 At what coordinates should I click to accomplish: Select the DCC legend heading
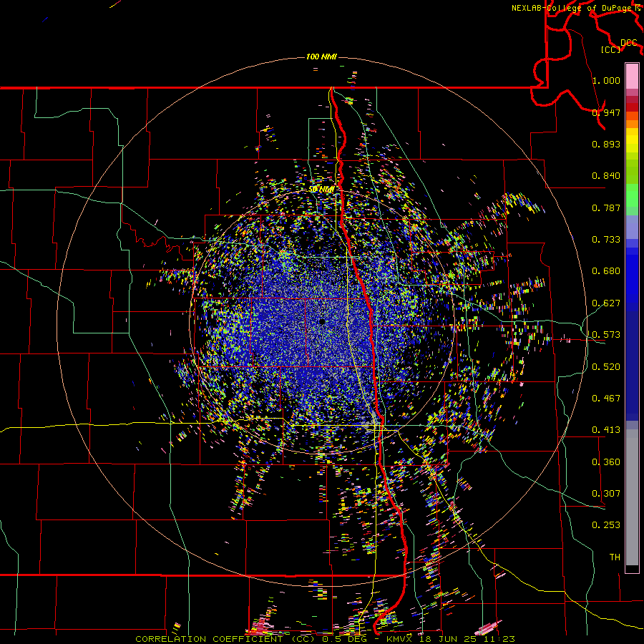pyautogui.click(x=628, y=43)
